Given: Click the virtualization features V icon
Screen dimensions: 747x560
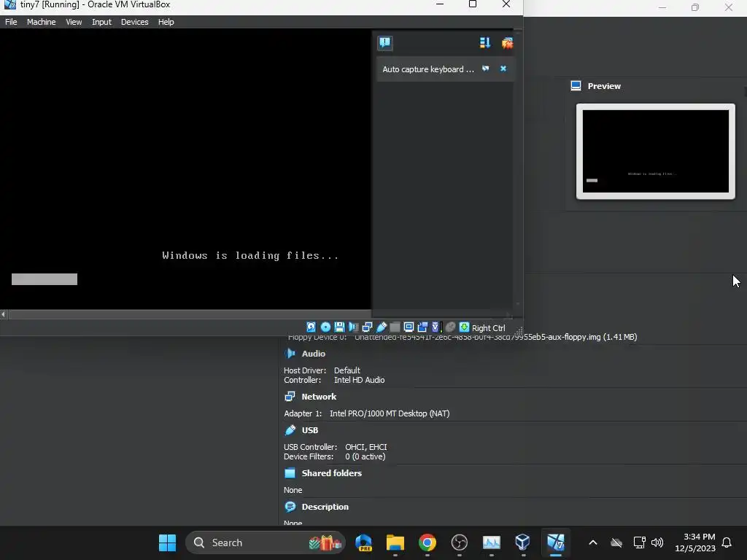Looking at the screenshot, I should 436,327.
